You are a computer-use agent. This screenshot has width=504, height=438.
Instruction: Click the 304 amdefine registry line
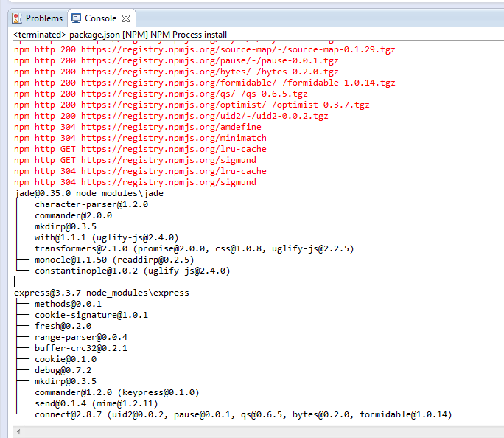(x=138, y=127)
